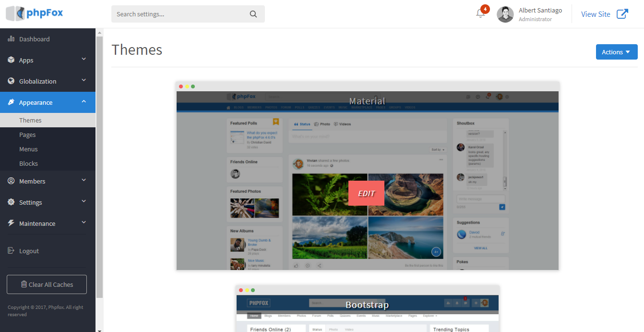Viewport: 644px width, 332px height.
Task: Click Albert Santiago's profile avatar
Action: 505,14
